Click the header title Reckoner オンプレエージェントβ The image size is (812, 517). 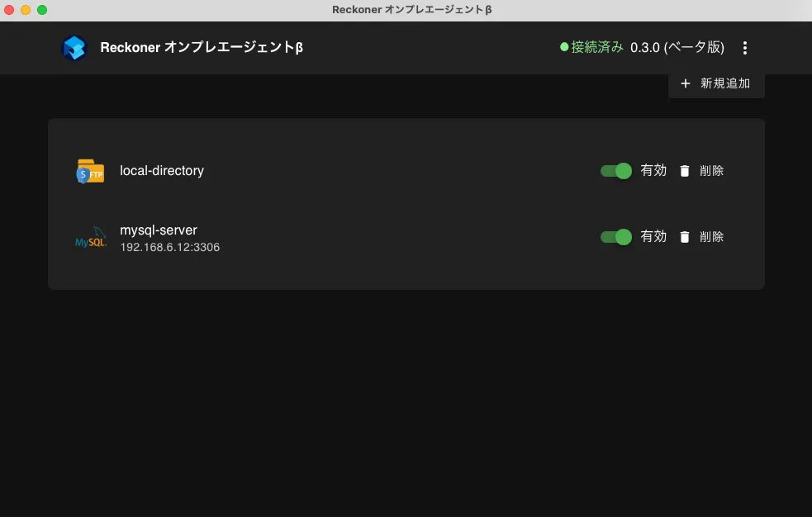[x=202, y=48]
